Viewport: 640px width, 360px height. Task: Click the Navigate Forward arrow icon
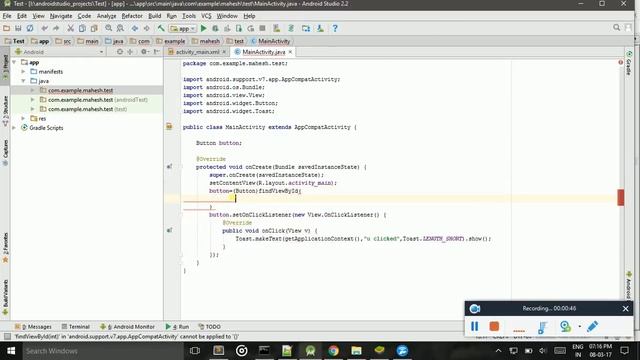point(146,29)
